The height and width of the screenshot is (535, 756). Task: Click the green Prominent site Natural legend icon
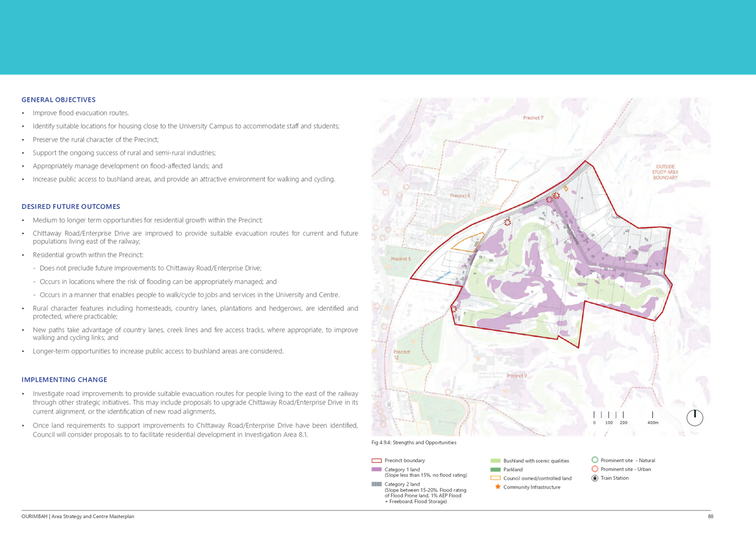point(595,460)
